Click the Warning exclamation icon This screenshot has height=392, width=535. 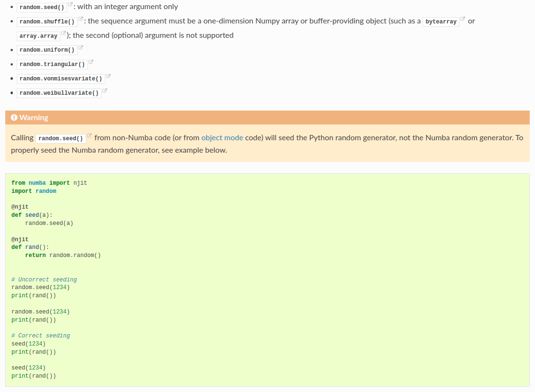[x=14, y=117]
